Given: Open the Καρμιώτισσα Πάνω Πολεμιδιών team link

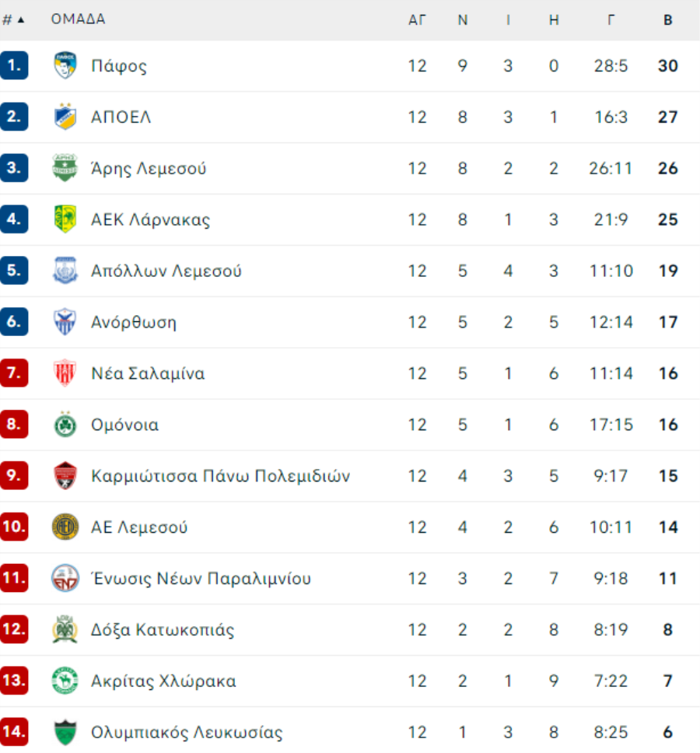Looking at the screenshot, I should 220,475.
